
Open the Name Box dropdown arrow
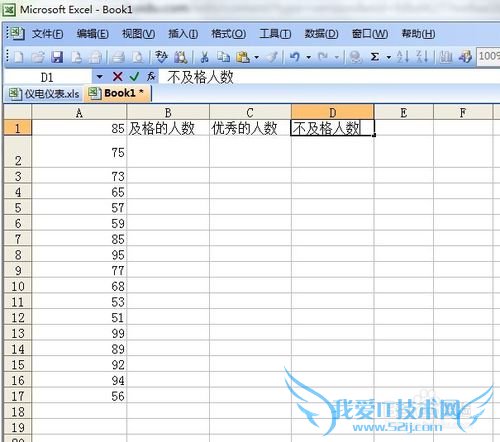pyautogui.click(x=99, y=77)
